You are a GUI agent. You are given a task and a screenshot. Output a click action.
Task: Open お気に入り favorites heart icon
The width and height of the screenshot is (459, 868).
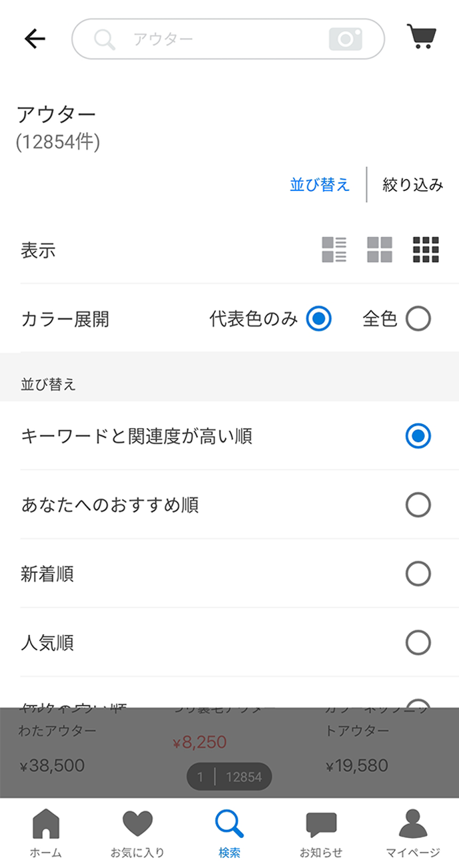click(137, 832)
